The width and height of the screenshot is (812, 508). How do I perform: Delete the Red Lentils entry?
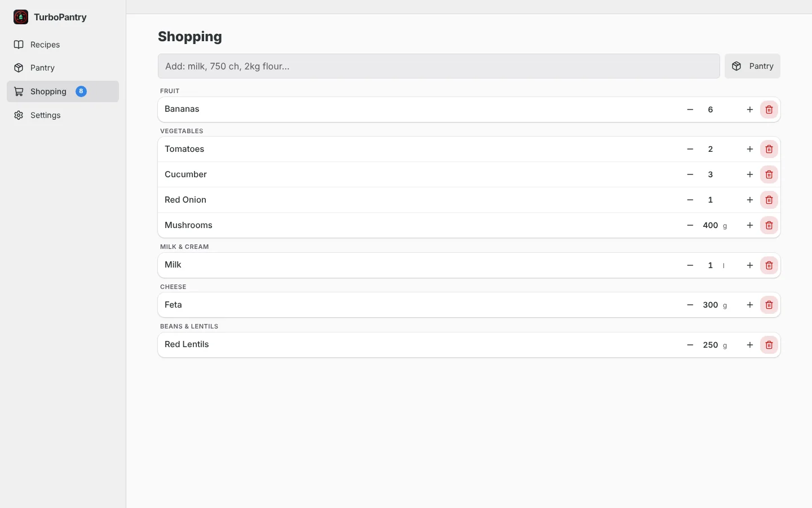(x=769, y=345)
